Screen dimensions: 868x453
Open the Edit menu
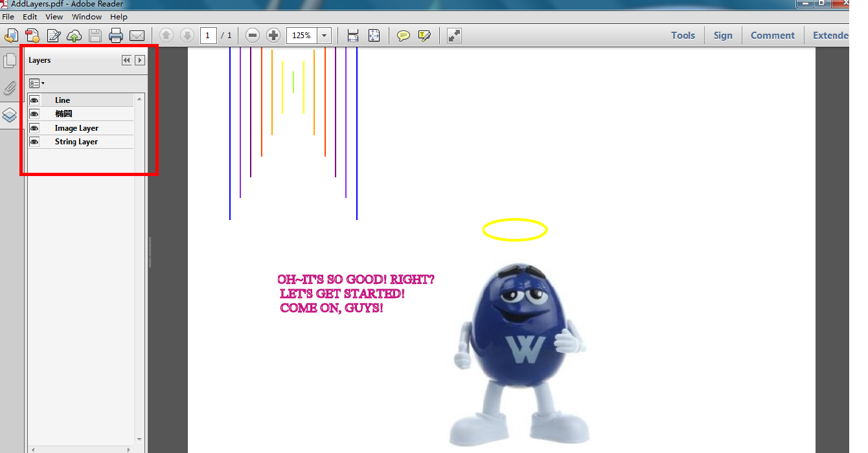click(30, 17)
